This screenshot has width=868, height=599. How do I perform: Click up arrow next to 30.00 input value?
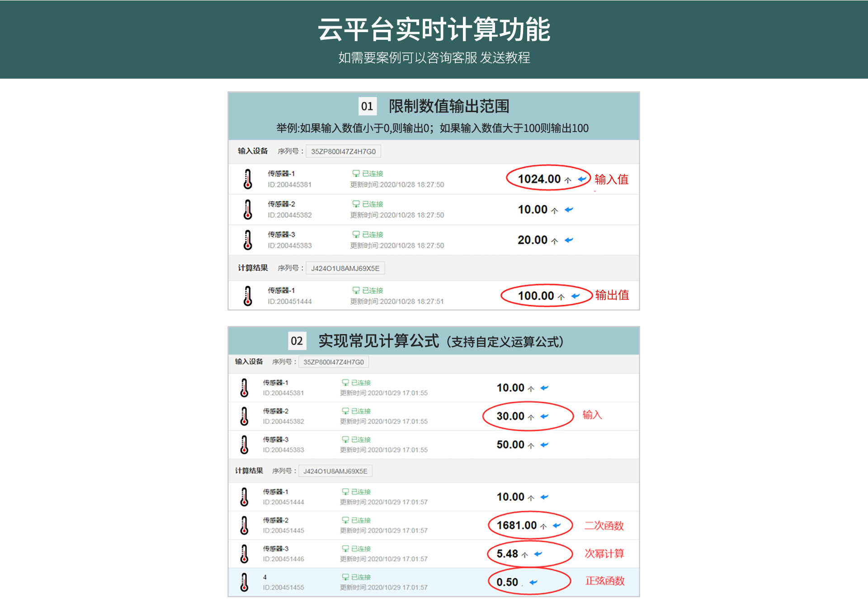pyautogui.click(x=531, y=417)
